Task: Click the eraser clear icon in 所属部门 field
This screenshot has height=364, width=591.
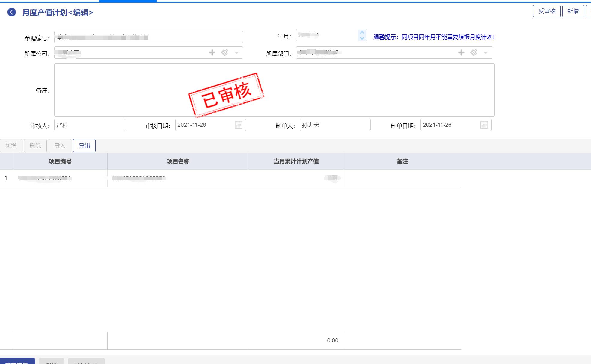Action: coord(474,53)
